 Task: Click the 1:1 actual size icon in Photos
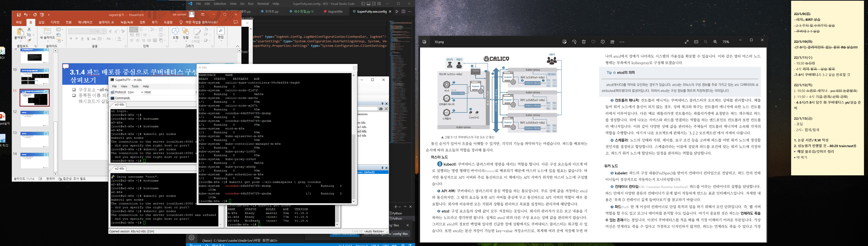(x=696, y=42)
